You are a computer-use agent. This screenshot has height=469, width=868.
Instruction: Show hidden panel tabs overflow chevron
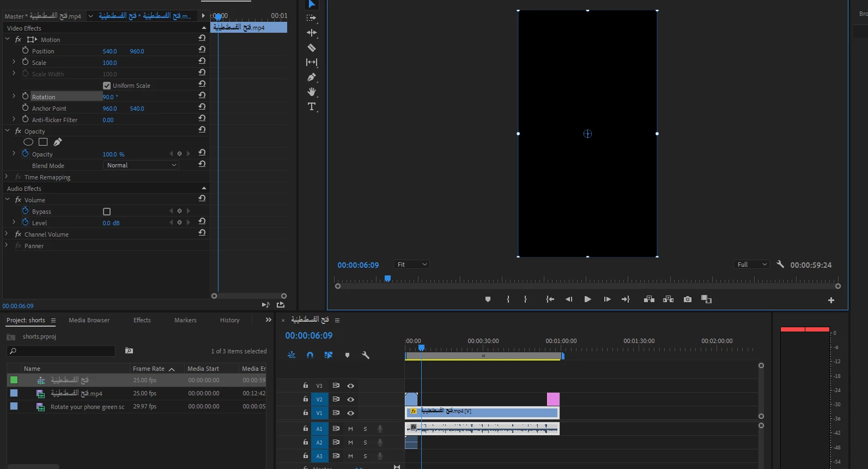click(x=268, y=320)
